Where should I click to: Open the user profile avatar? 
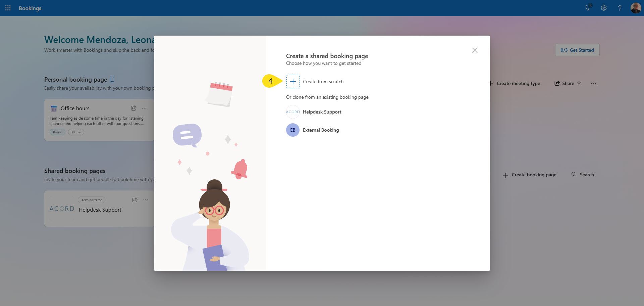click(636, 8)
